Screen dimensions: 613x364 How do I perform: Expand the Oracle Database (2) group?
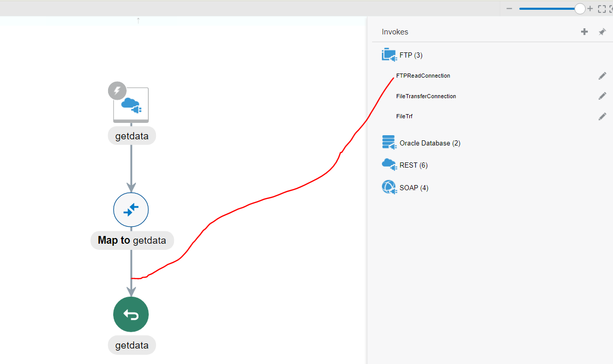click(430, 143)
